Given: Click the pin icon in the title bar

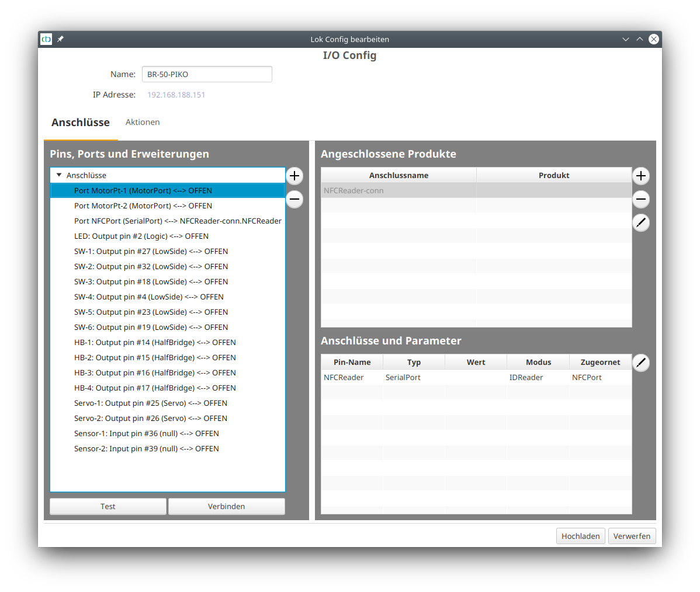Looking at the screenshot, I should pos(60,39).
